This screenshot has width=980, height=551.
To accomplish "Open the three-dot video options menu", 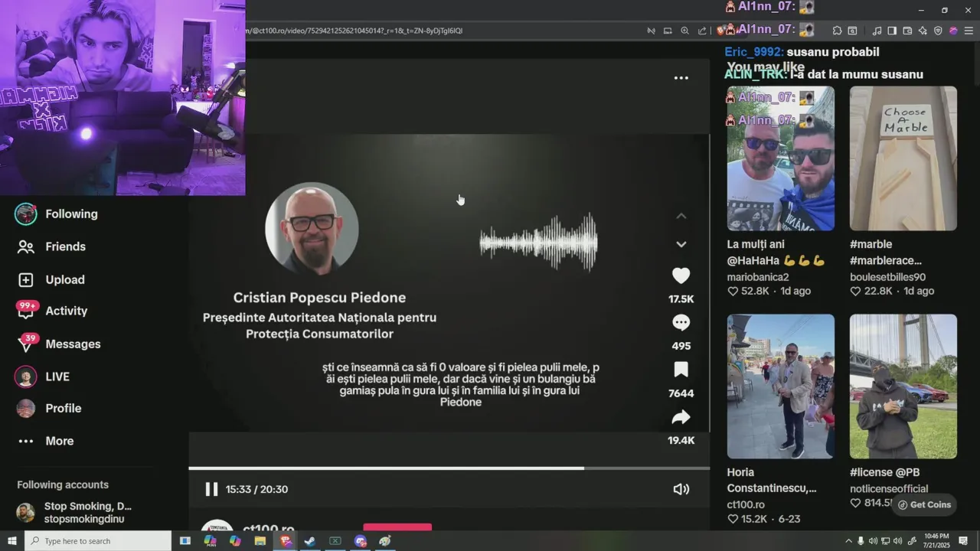I will [681, 78].
